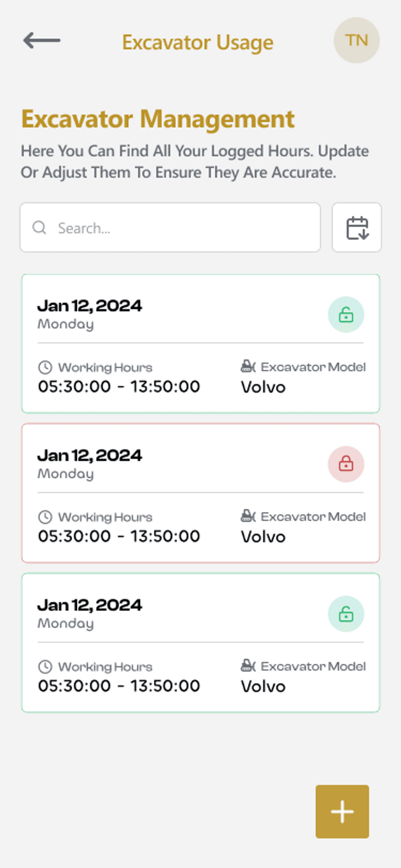
Task: Click Volvo model in first card
Action: pyautogui.click(x=263, y=387)
